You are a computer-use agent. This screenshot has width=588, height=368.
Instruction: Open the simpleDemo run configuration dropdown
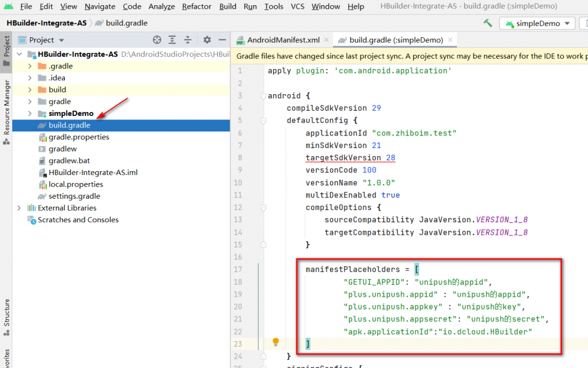click(x=537, y=23)
